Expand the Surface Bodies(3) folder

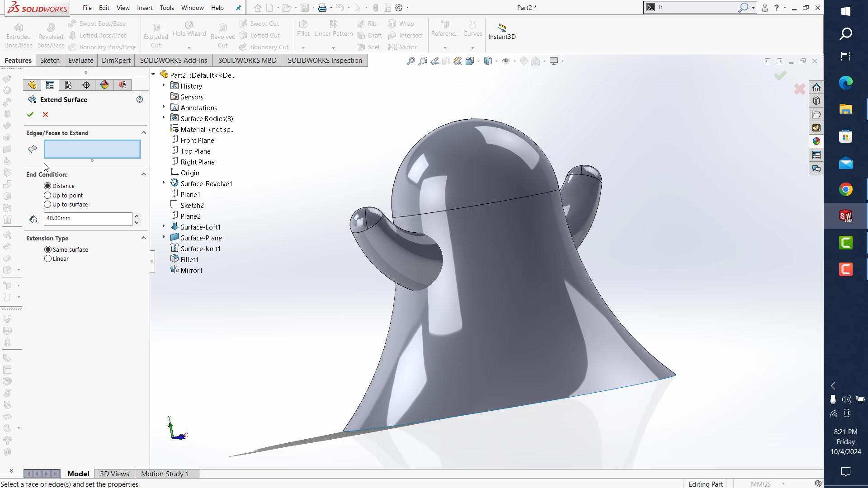tap(164, 118)
